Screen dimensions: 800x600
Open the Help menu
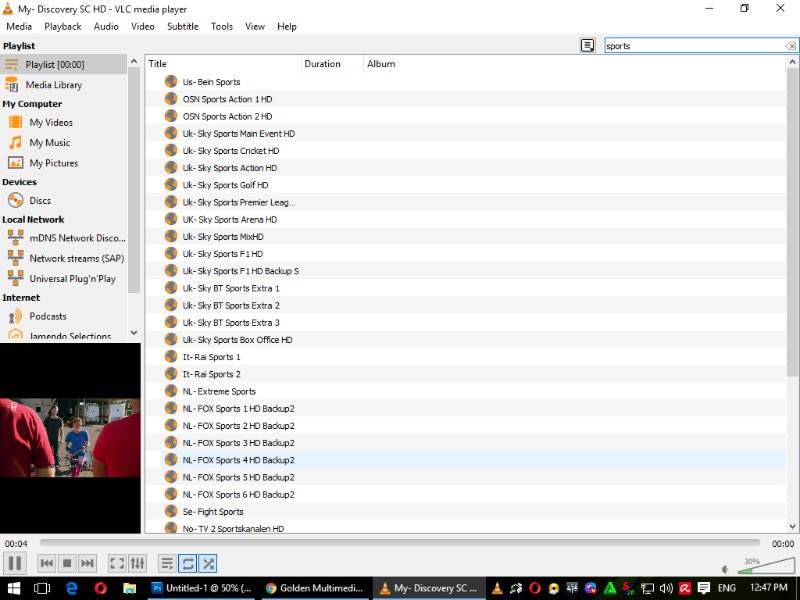(287, 27)
